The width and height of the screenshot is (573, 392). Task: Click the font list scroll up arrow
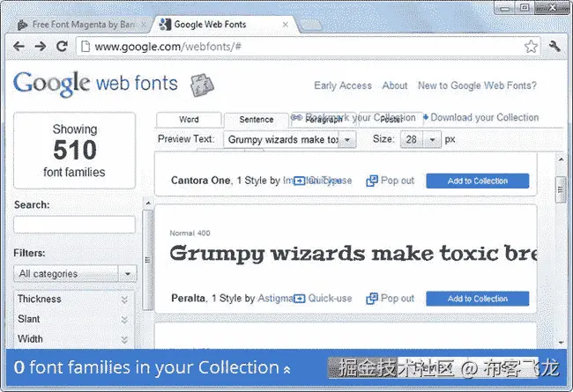click(x=561, y=159)
